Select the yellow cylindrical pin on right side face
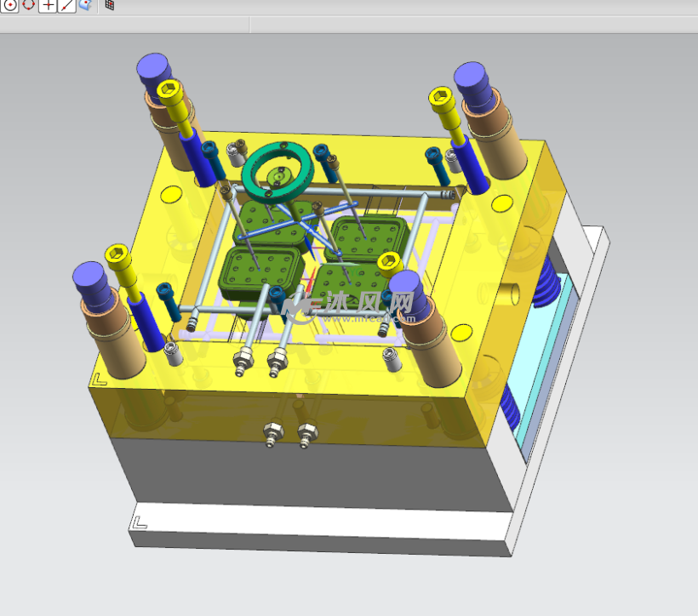Image resolution: width=698 pixels, height=616 pixels. pyautogui.click(x=512, y=293)
